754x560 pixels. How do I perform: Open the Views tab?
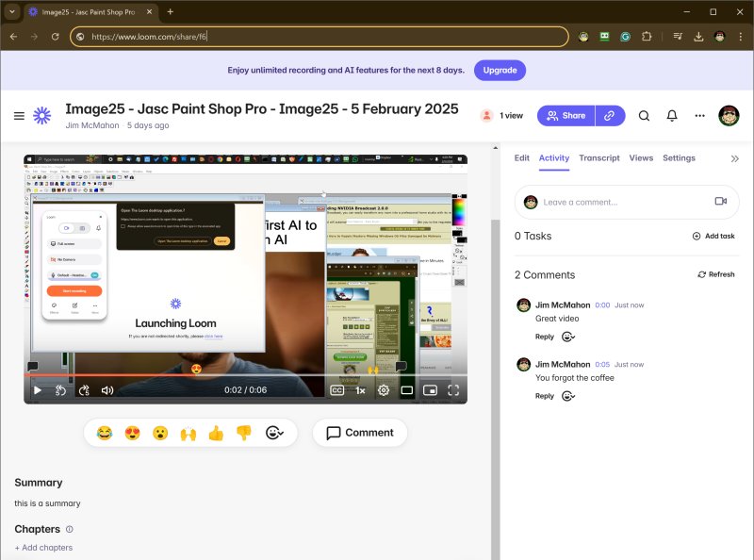tap(641, 157)
